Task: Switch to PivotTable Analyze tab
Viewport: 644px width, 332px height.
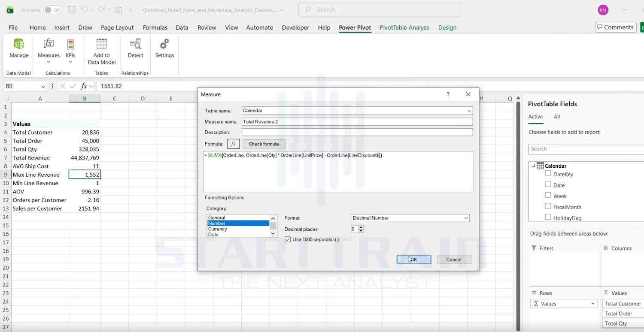Action: click(404, 27)
